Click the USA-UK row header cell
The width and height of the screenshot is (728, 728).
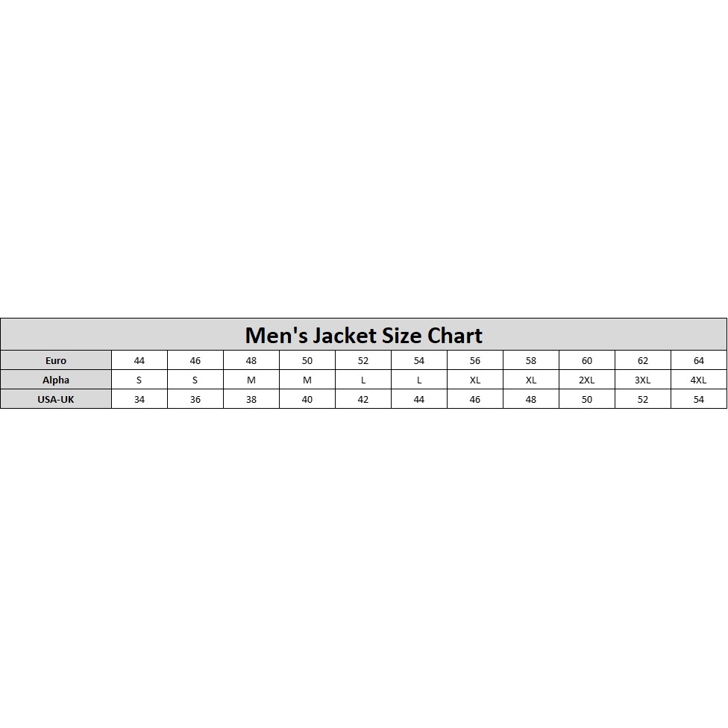[56, 399]
